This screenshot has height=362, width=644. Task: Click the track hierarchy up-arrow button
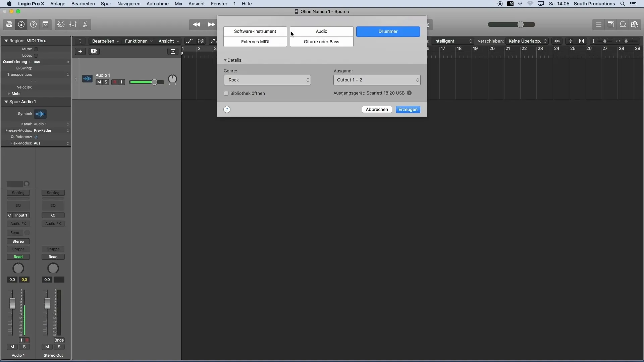(80, 41)
